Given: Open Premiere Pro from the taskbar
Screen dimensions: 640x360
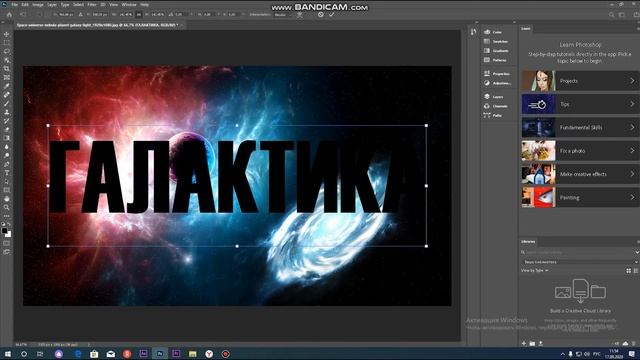Looking at the screenshot, I should [x=176, y=354].
